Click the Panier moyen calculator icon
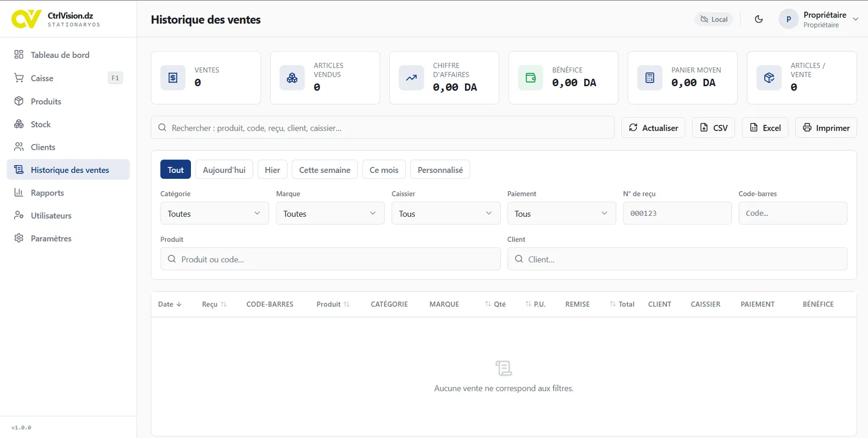Image resolution: width=868 pixels, height=438 pixels. 650,78
